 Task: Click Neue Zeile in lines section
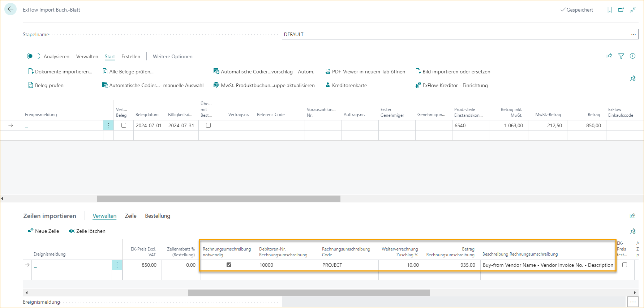[43, 231]
